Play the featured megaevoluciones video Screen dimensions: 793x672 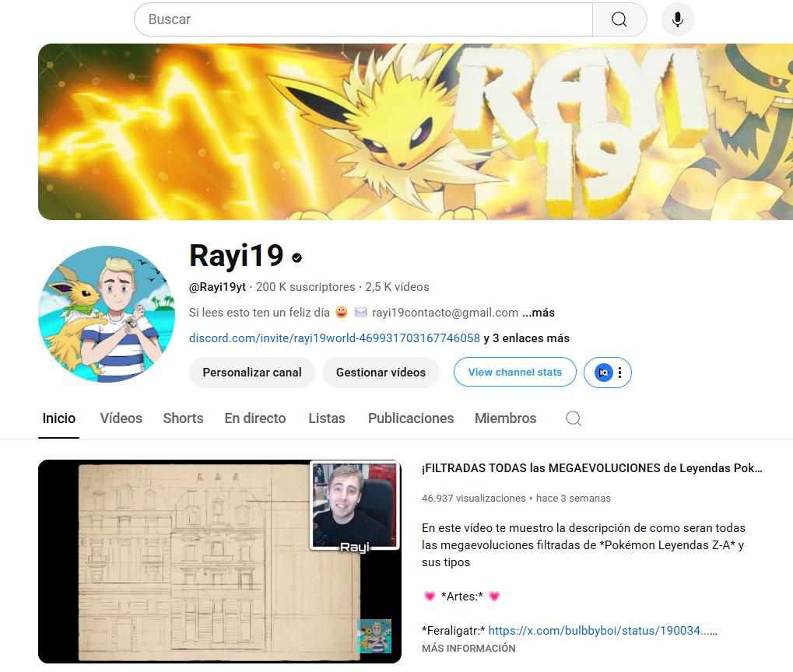219,562
